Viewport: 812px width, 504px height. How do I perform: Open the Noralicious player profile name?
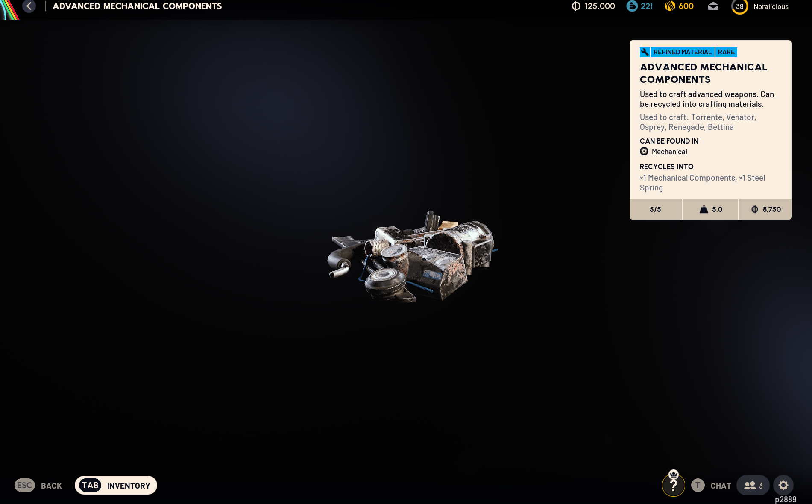771,7
